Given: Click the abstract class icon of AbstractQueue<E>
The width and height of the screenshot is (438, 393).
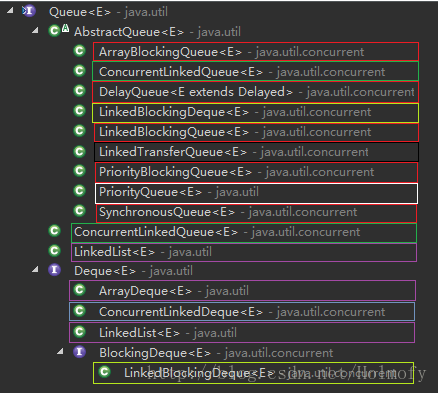Looking at the screenshot, I should (x=59, y=30).
